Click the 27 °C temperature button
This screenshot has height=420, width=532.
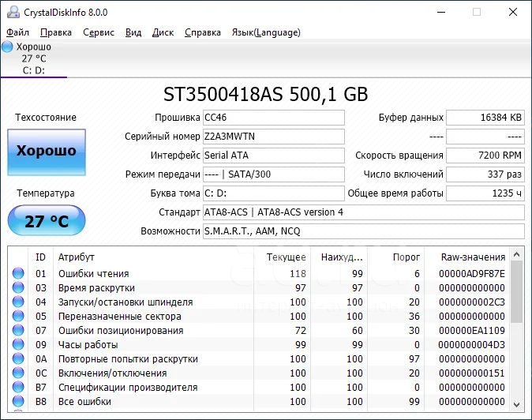tap(47, 220)
